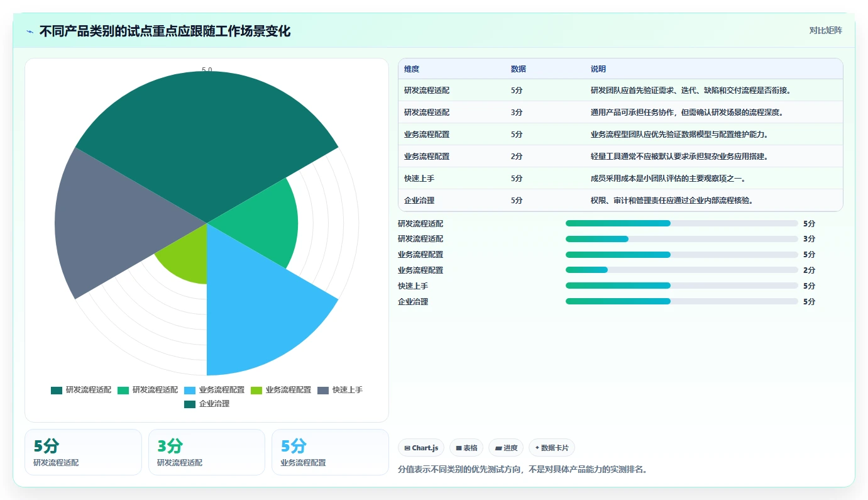Click the progress bar marked 3分

coord(682,239)
